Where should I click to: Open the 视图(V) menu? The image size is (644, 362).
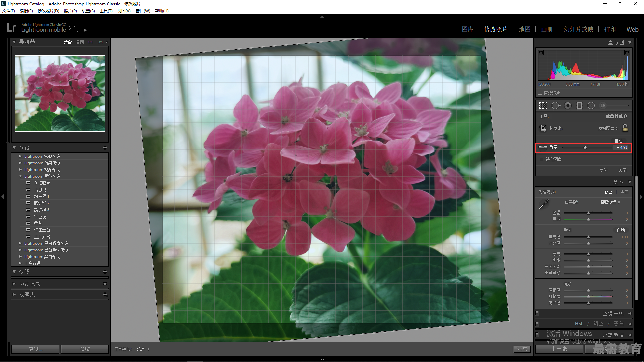click(x=124, y=11)
